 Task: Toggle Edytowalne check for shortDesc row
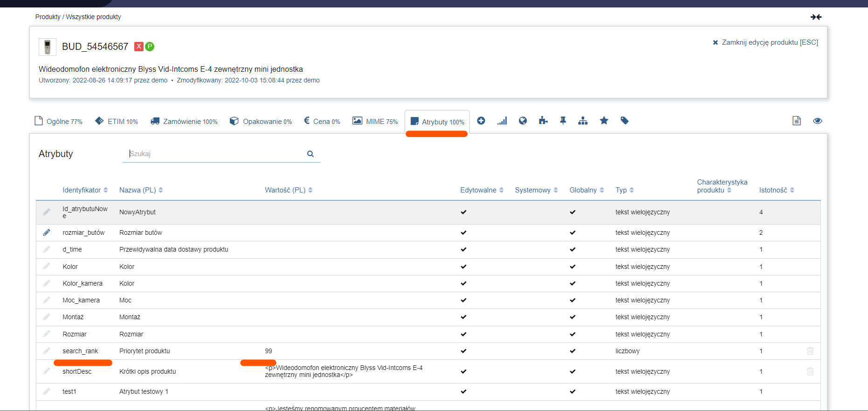(463, 371)
